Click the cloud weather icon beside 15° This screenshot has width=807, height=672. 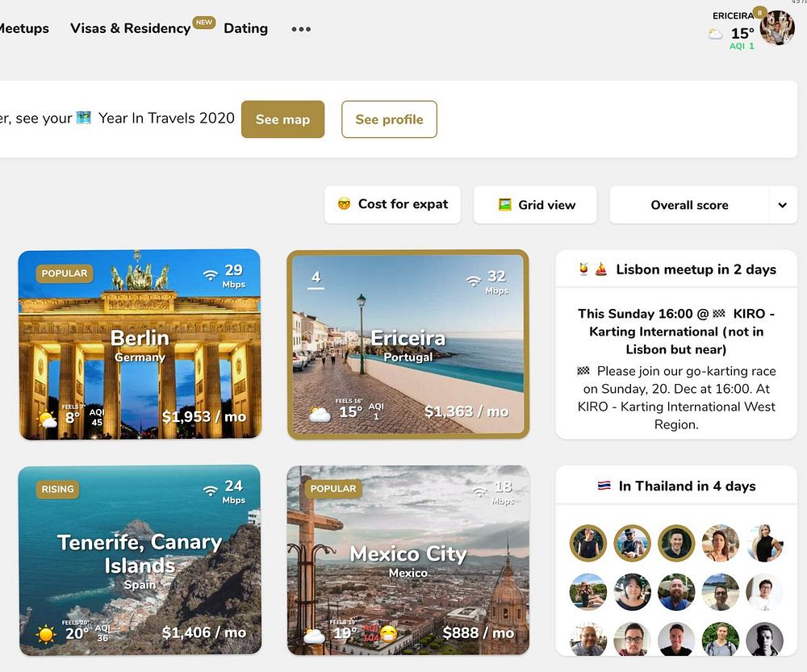715,35
